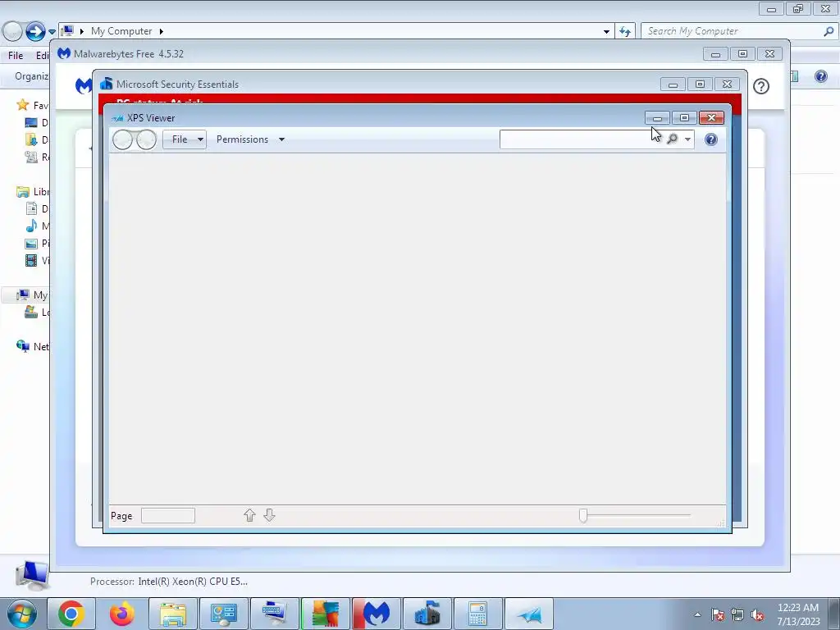Switch to Microsoft Security Essentials taskbar button
This screenshot has height=630, width=840.
coord(427,614)
